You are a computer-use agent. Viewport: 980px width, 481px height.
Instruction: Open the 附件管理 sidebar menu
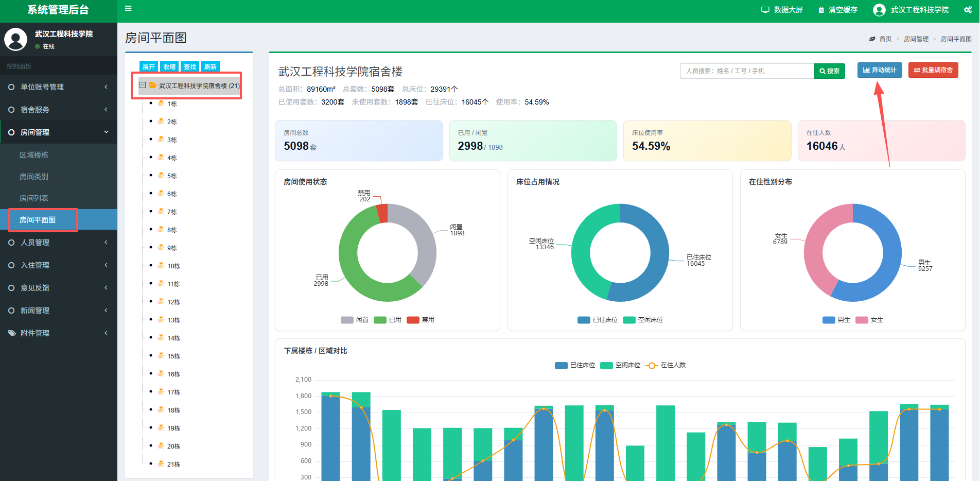[59, 333]
